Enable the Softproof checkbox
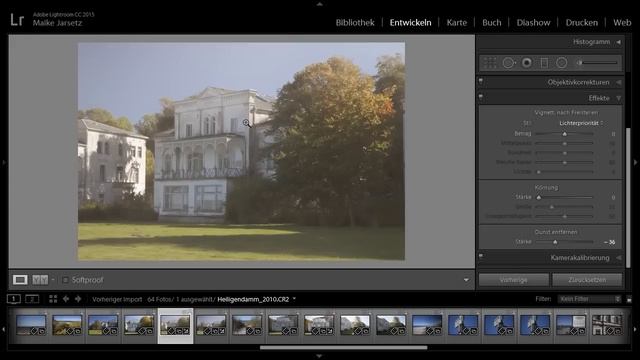Image resolution: width=640 pixels, height=360 pixels. [65, 280]
